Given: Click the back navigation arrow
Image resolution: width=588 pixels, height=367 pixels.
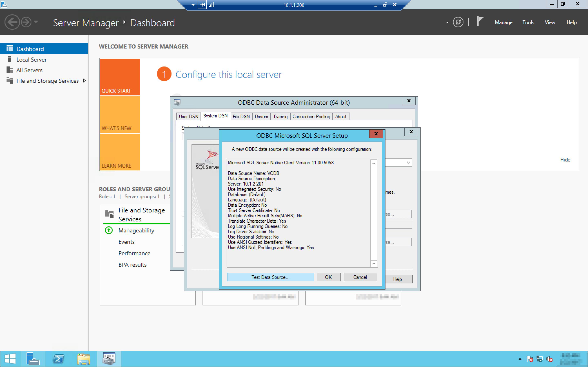Looking at the screenshot, I should click(x=12, y=22).
